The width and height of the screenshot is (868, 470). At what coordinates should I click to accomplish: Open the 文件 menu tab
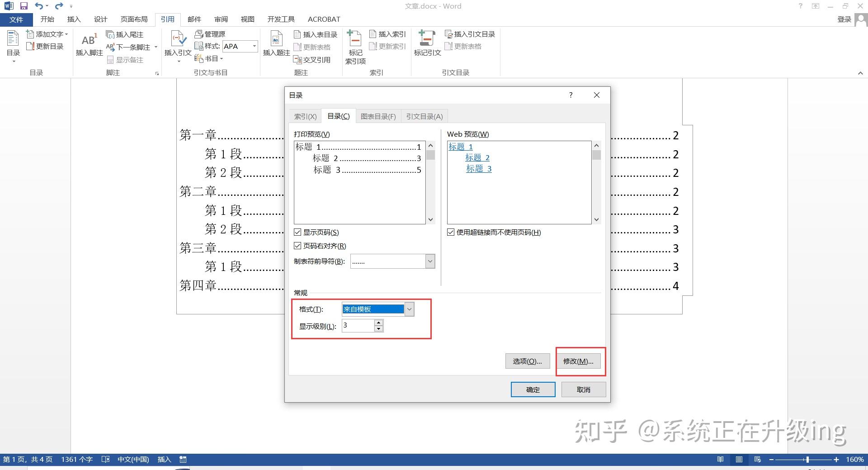(x=16, y=19)
